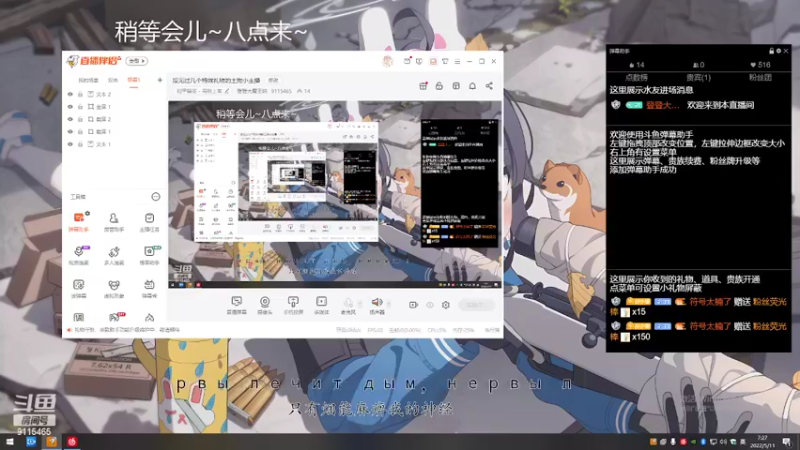Open settings gear in 直播伴侣 bottom bar
This screenshot has height=450, width=800.
pyautogui.click(x=445, y=305)
